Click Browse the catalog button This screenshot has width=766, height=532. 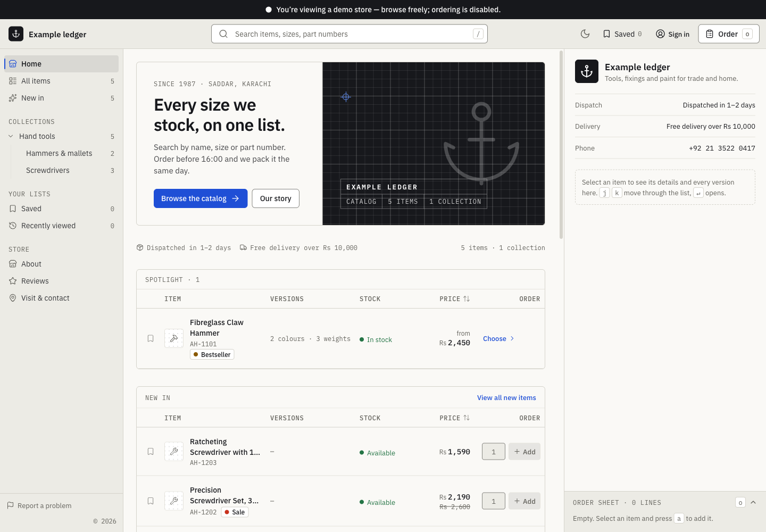[201, 198]
